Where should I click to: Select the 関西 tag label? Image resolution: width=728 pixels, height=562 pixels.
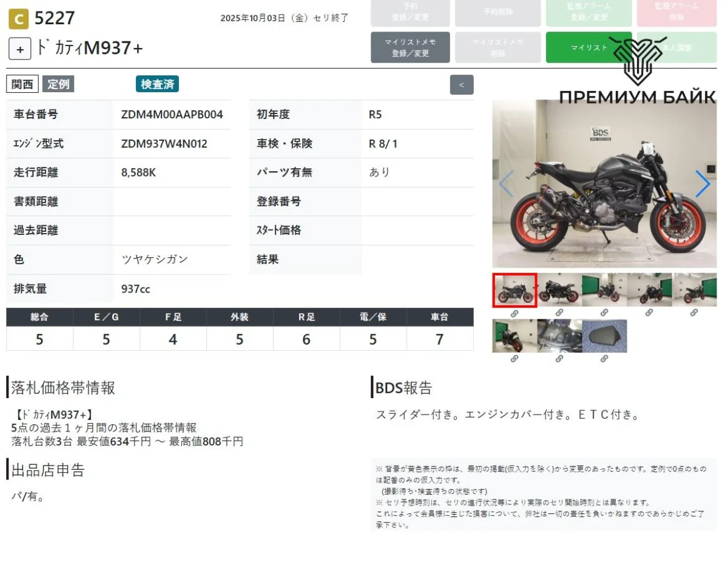click(x=22, y=84)
